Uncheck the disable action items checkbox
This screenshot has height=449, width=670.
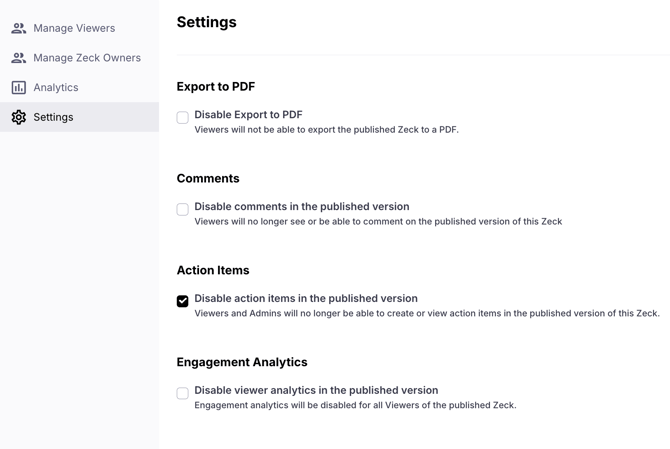point(183,301)
